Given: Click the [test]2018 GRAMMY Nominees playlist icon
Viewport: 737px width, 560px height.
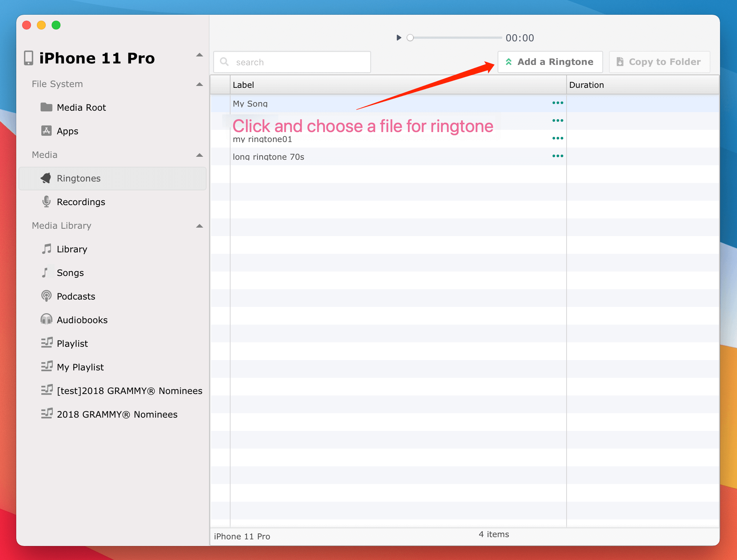Looking at the screenshot, I should [x=47, y=390].
